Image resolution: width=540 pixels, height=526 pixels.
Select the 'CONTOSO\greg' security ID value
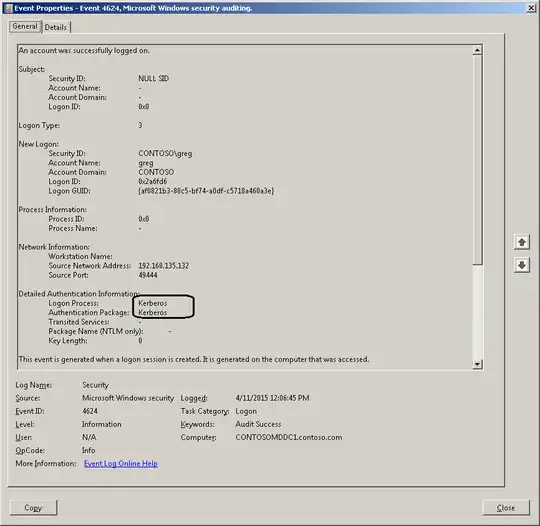(x=165, y=153)
